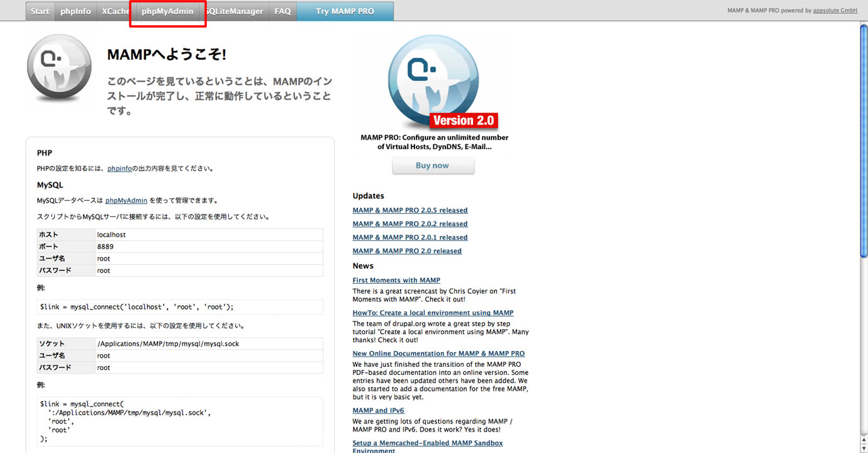This screenshot has height=453, width=868.
Task: Click the grey MAMP elephant logo
Action: click(x=60, y=68)
